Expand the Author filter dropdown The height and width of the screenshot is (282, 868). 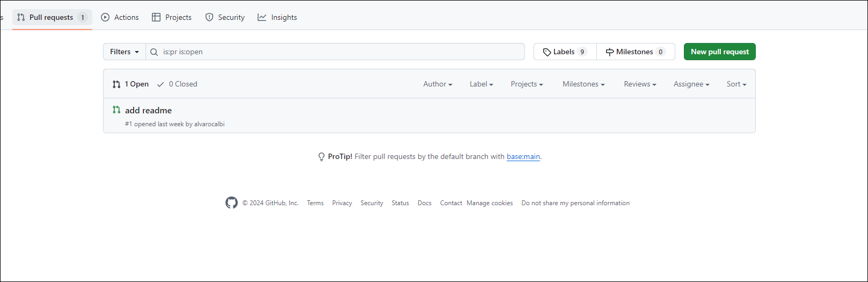pyautogui.click(x=437, y=84)
